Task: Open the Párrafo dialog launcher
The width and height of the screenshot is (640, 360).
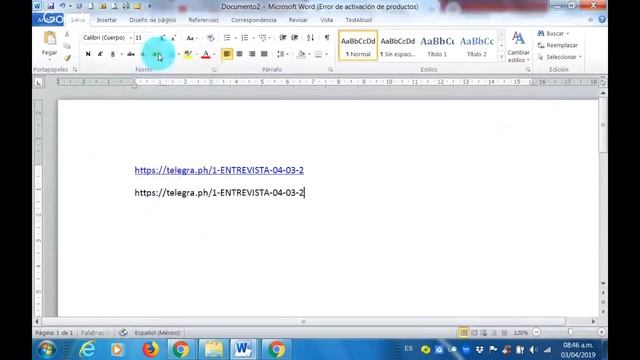Action: (330, 70)
